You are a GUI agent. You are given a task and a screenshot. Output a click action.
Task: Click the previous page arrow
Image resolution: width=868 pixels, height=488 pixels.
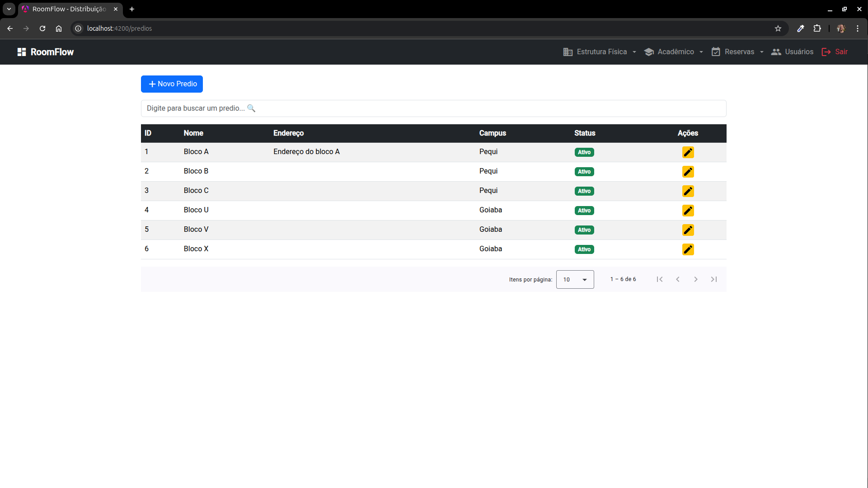tap(677, 279)
